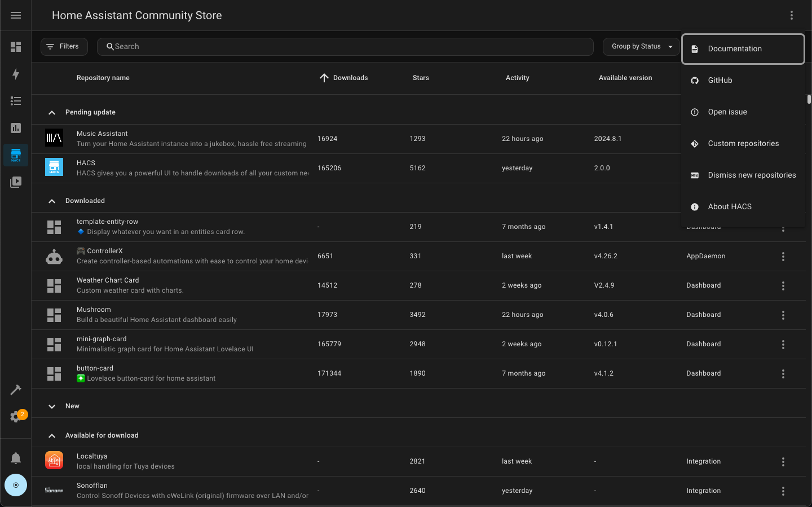Image resolution: width=812 pixels, height=507 pixels.
Task: Open the HACS sidebar icon
Action: [x=15, y=155]
